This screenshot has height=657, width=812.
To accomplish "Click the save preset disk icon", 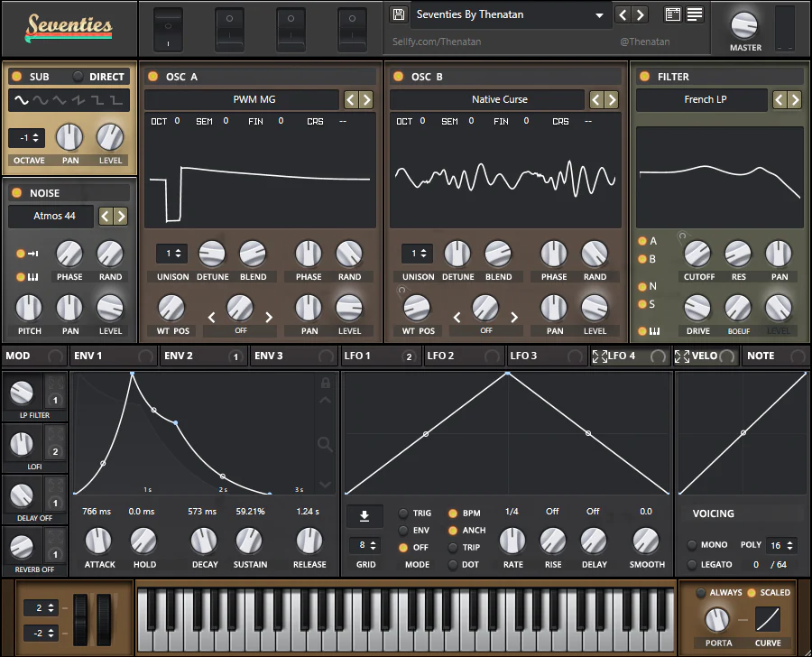I will click(399, 14).
